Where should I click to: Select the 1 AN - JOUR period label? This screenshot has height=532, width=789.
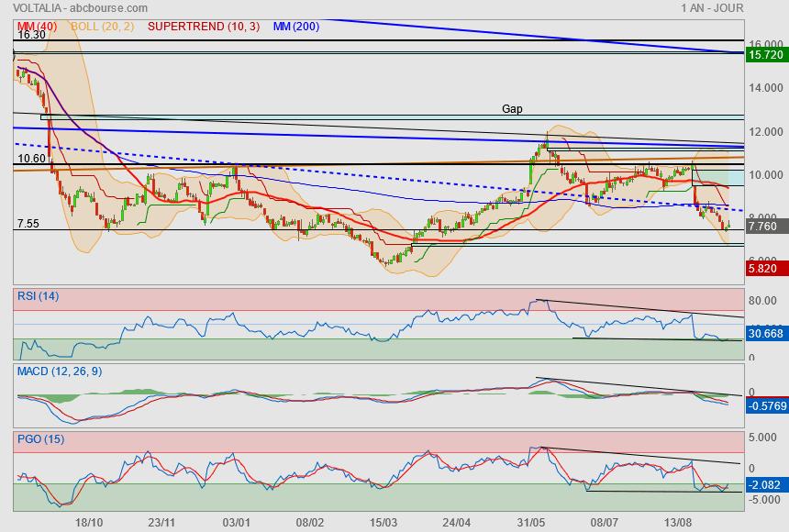[712, 8]
